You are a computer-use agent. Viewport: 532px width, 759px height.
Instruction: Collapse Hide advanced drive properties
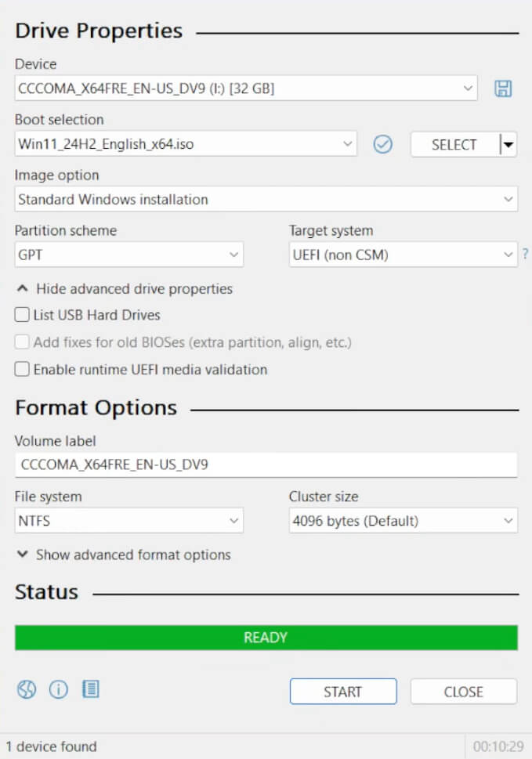[x=124, y=289]
